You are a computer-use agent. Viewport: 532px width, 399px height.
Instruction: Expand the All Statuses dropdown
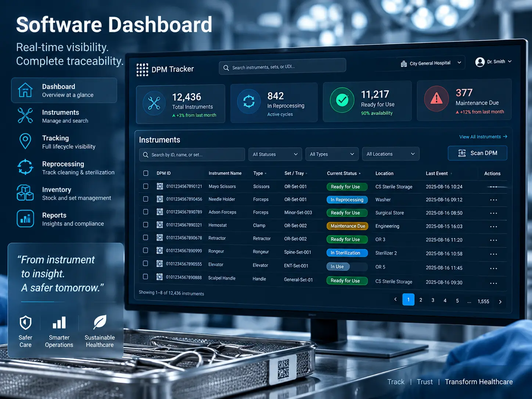pos(275,154)
